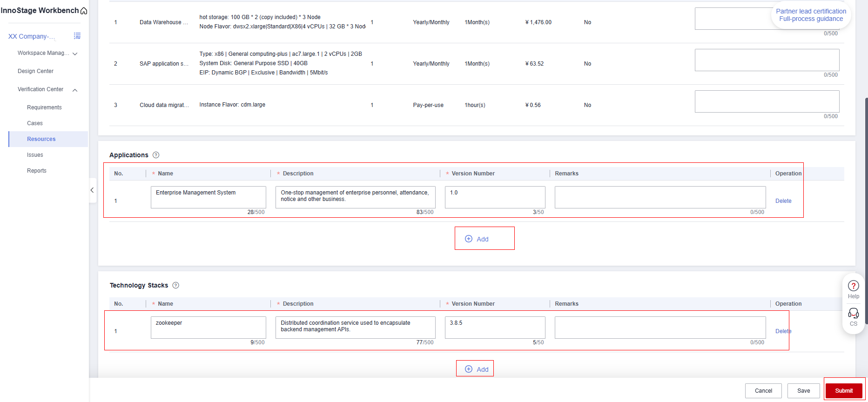
Task: Click the zookeeper row Remarks field
Action: pyautogui.click(x=660, y=328)
